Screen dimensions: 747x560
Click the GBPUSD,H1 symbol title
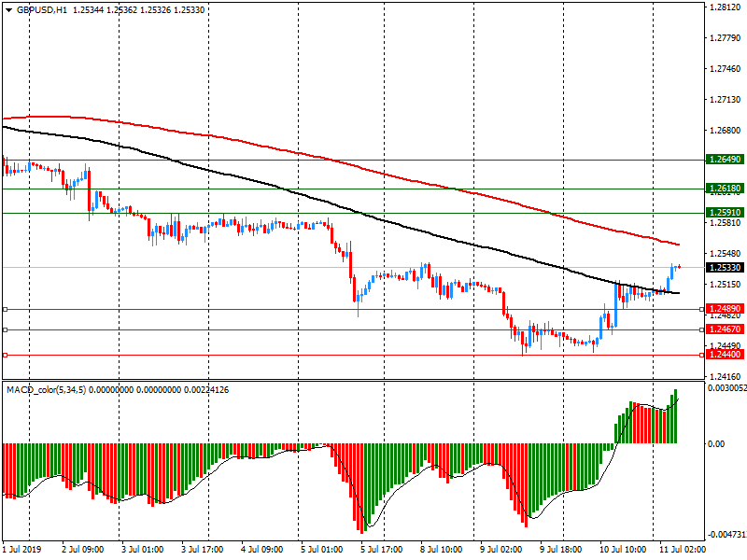42,10
